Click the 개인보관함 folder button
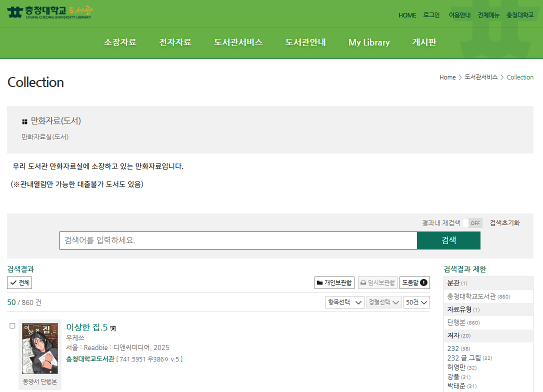 pos(334,283)
